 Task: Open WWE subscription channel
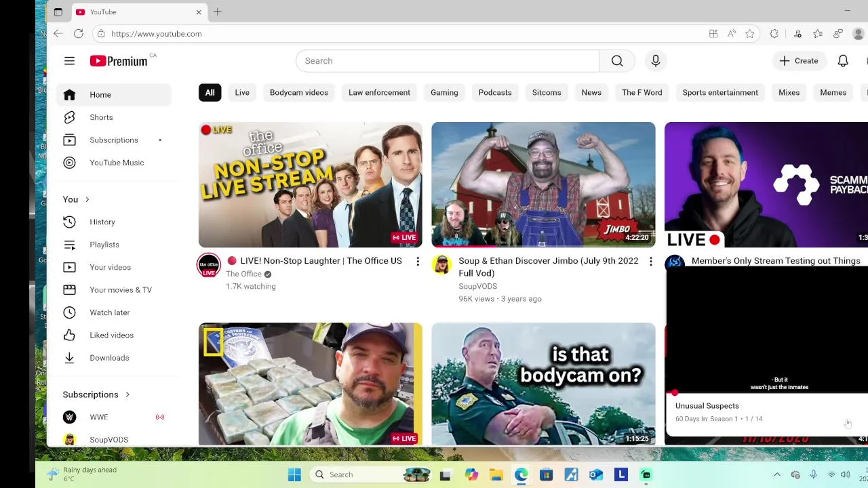click(x=113, y=418)
